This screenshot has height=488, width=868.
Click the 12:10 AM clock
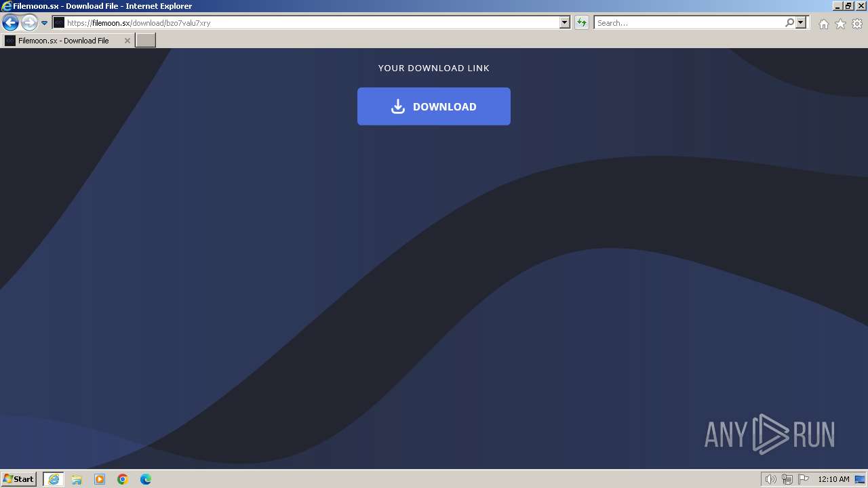coord(833,479)
